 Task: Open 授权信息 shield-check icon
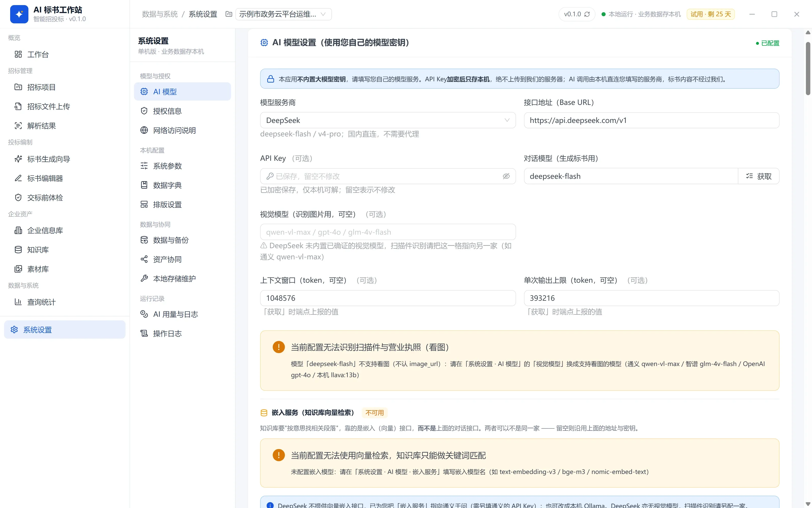(144, 111)
